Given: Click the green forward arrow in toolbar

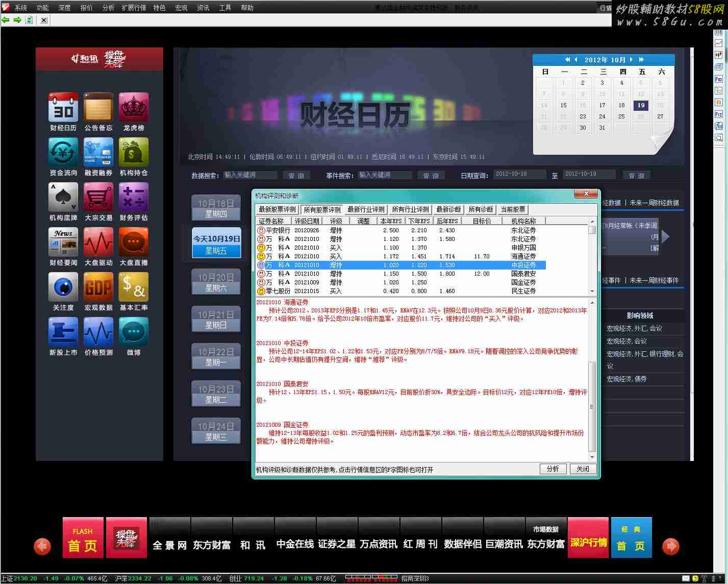Looking at the screenshot, I should (x=17, y=20).
